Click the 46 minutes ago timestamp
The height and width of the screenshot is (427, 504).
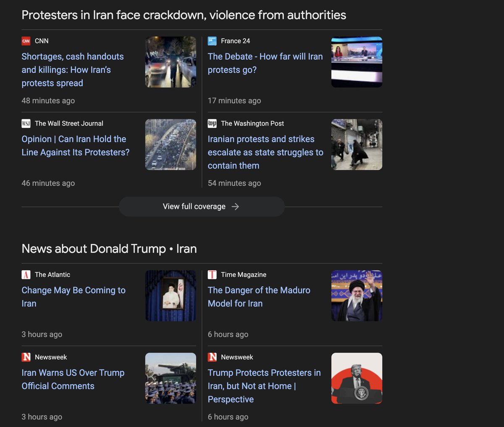48,183
